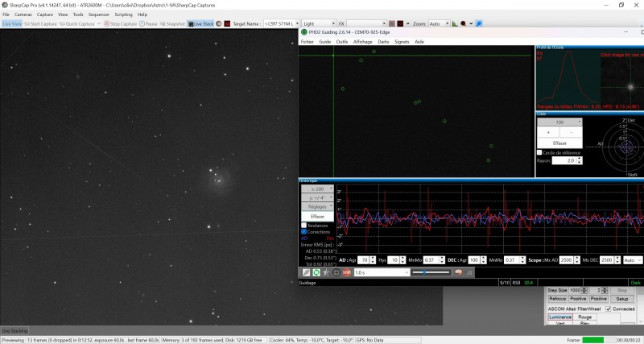Click the round grey icon next to Live Stack

[x=219, y=24]
